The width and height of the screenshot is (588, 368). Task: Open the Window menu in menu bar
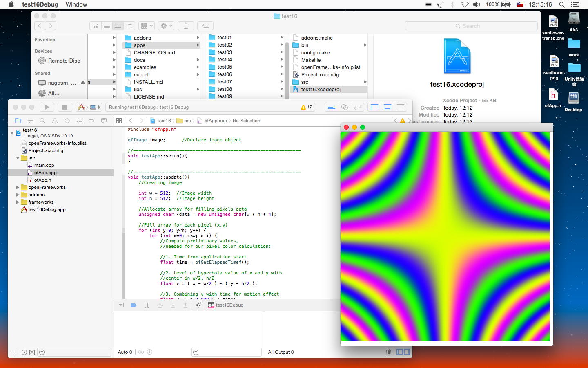pos(76,4)
